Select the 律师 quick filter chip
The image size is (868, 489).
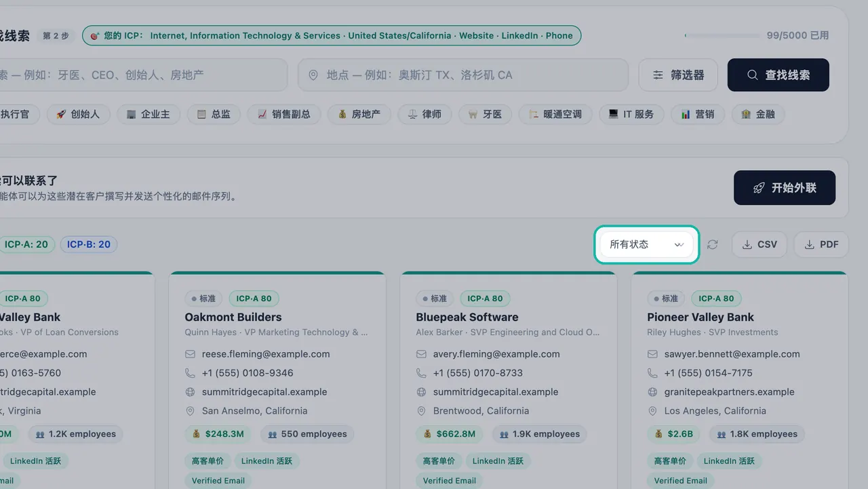(x=425, y=114)
